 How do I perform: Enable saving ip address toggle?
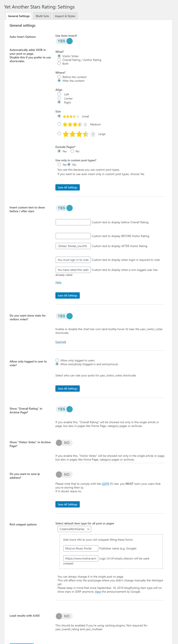click(x=64, y=475)
